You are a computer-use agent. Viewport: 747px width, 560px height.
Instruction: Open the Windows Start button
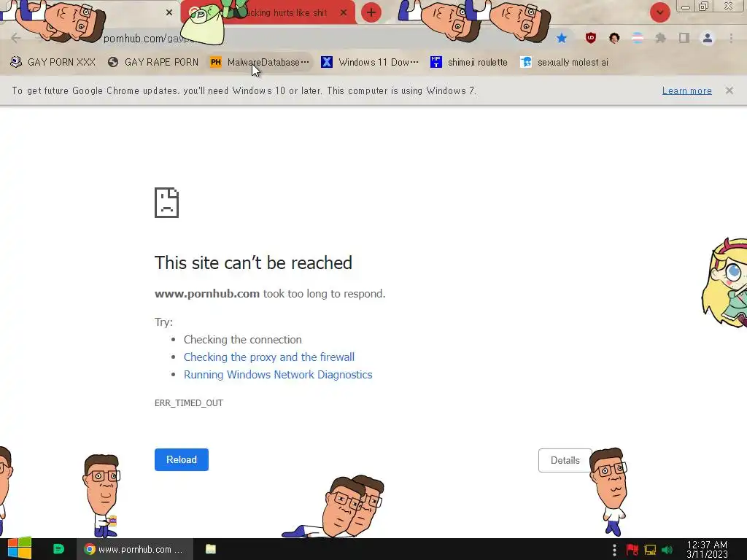point(19,549)
